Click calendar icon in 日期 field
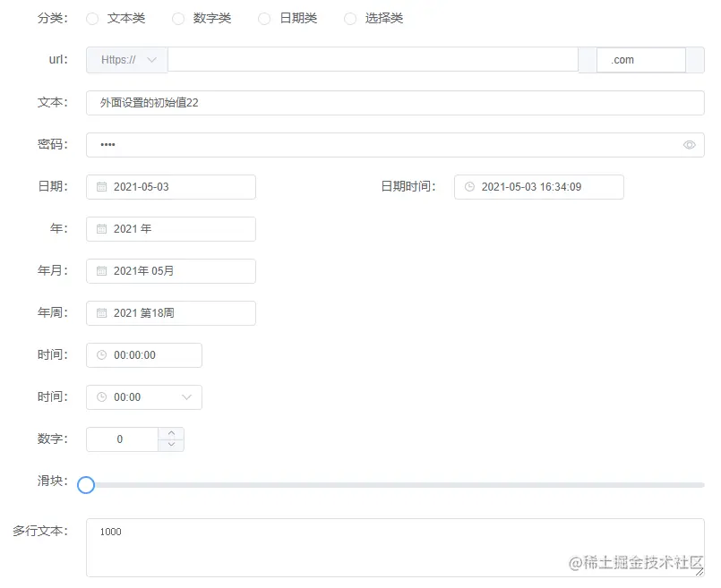721x588 pixels. [101, 187]
